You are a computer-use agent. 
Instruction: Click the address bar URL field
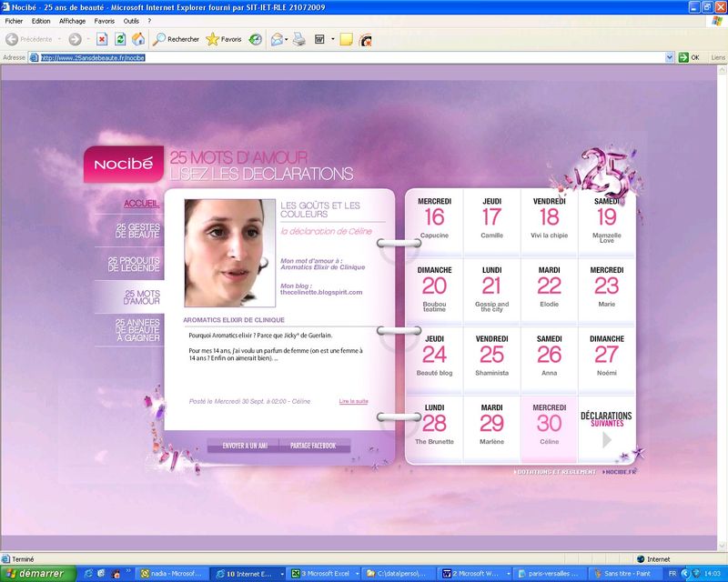(x=347, y=57)
